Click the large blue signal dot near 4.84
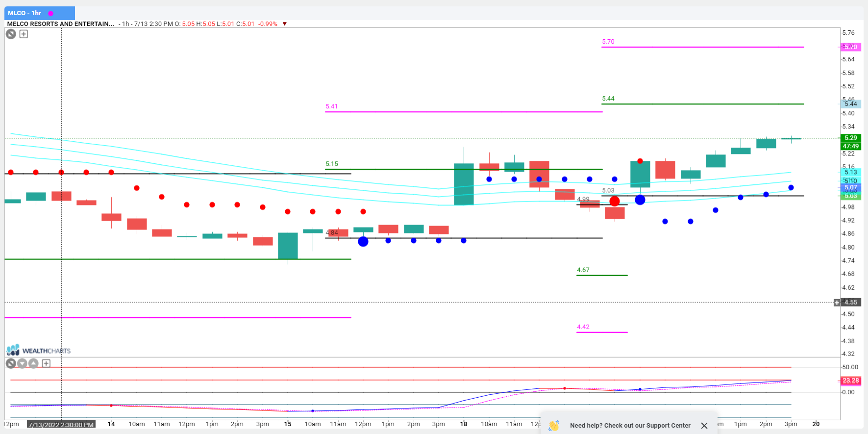Screen dimensions: 868x434 click(x=363, y=241)
